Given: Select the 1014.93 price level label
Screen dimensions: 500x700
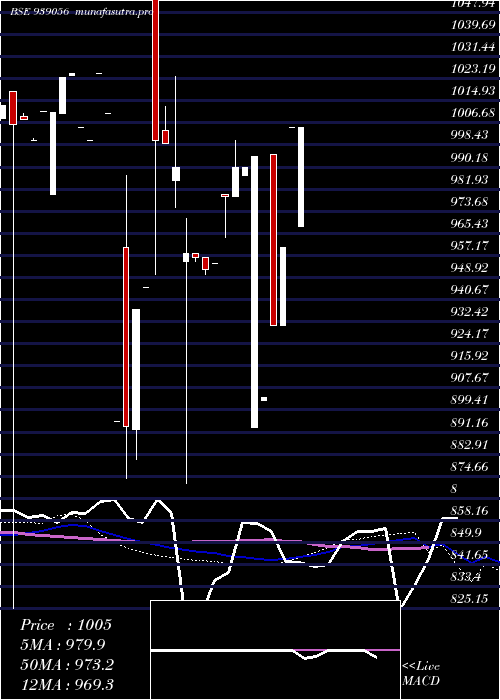Looking at the screenshot, I should (x=473, y=91).
